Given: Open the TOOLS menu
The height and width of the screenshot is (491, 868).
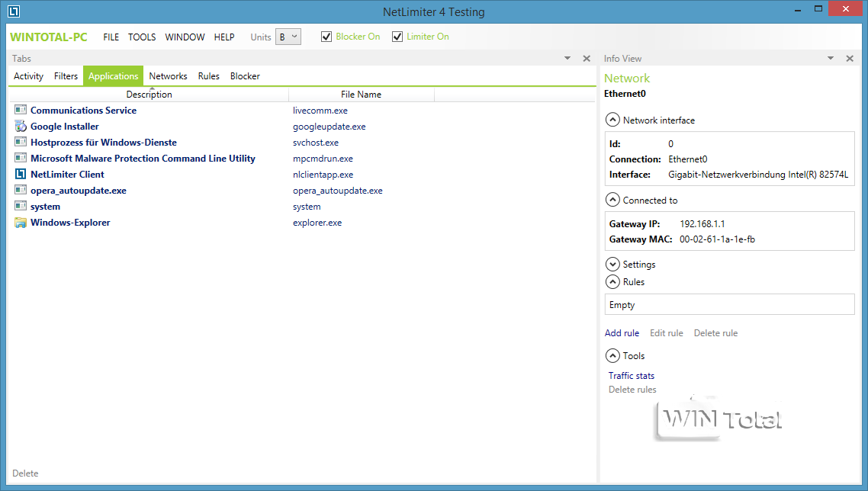Looking at the screenshot, I should click(x=142, y=37).
